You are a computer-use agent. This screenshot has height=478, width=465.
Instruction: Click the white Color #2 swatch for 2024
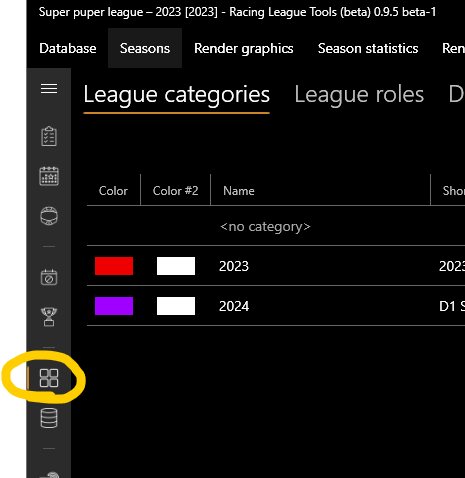coord(176,306)
